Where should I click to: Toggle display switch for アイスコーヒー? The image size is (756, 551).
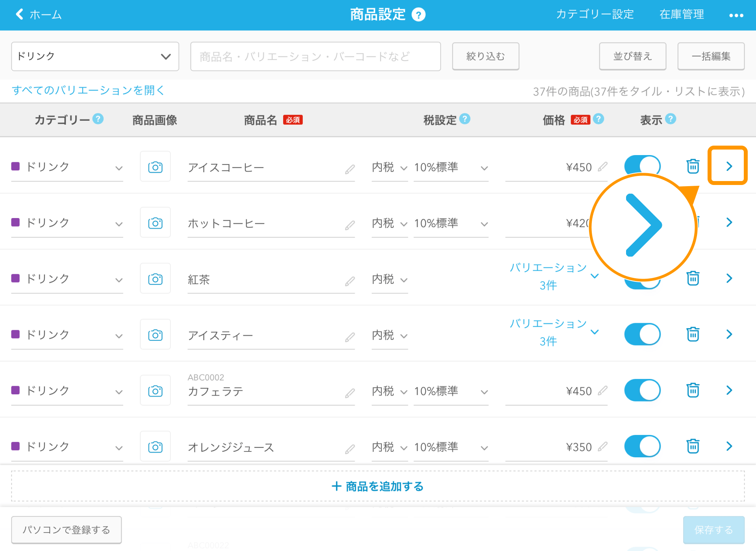point(643,165)
